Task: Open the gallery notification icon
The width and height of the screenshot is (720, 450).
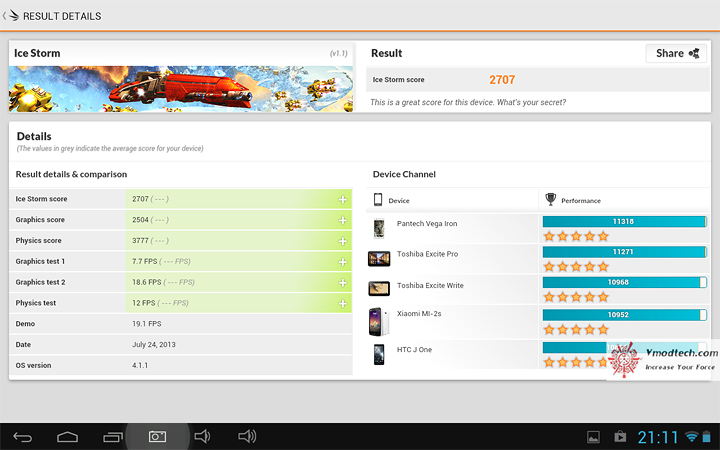Action: [593, 437]
